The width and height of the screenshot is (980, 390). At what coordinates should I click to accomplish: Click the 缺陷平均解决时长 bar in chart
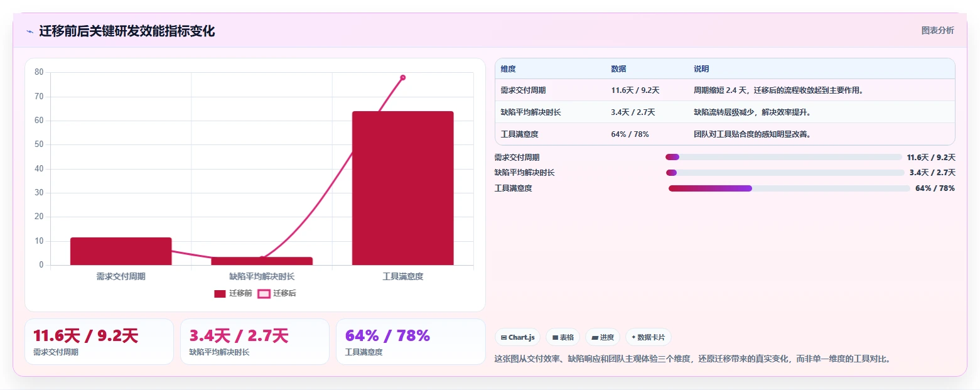point(262,261)
